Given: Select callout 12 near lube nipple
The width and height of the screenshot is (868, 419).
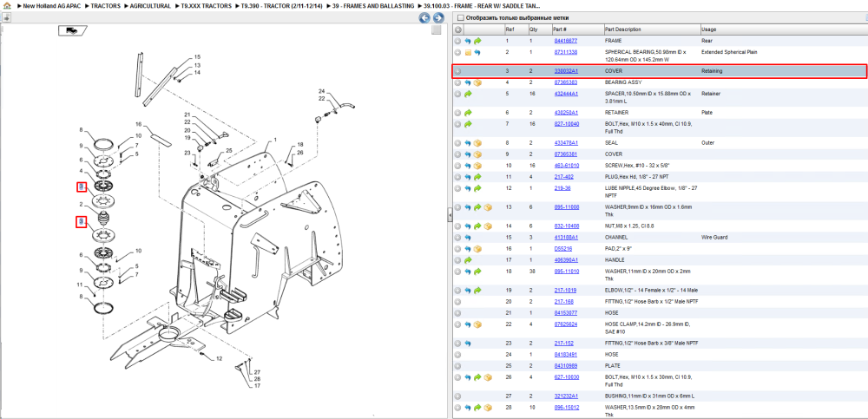Looking at the screenshot, I should point(219,358).
